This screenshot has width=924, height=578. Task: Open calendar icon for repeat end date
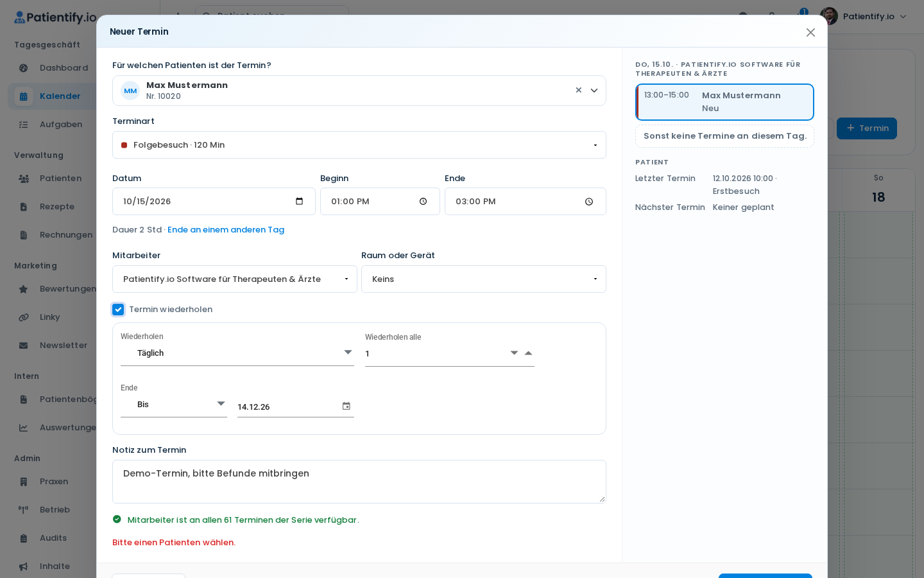(x=346, y=406)
